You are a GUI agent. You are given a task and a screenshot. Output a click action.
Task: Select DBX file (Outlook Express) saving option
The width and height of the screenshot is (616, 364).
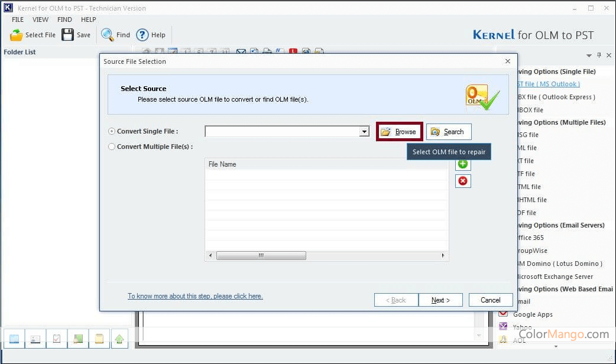[x=556, y=97]
